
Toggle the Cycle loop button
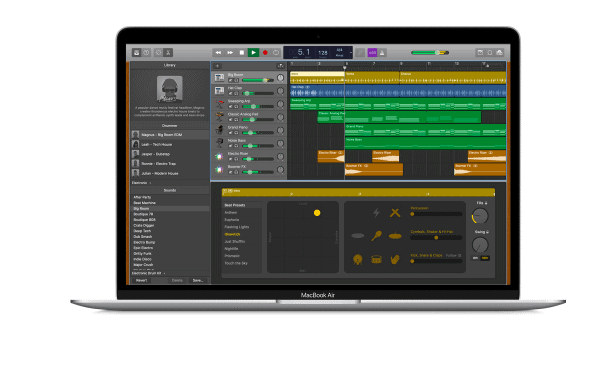tap(276, 53)
